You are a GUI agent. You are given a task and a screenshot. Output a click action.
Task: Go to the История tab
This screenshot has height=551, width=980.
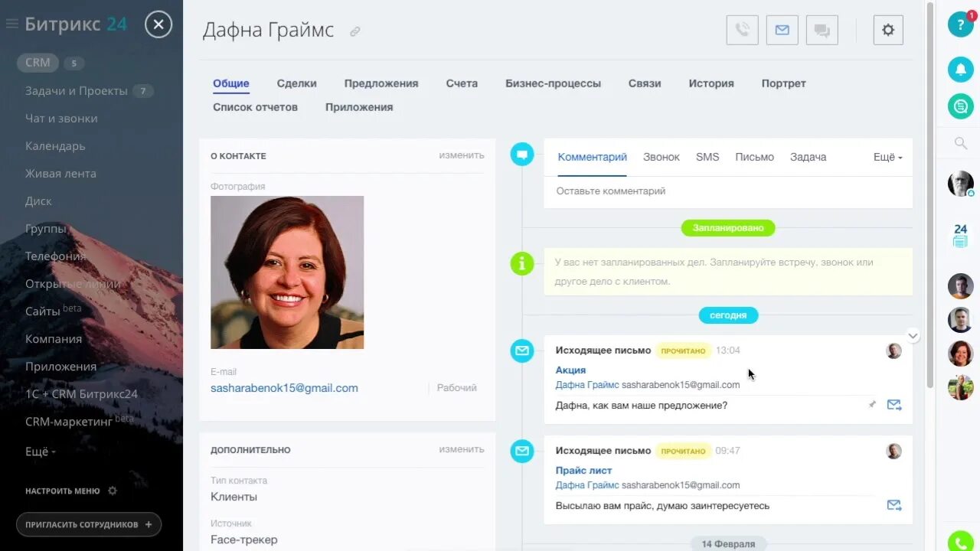tap(711, 83)
